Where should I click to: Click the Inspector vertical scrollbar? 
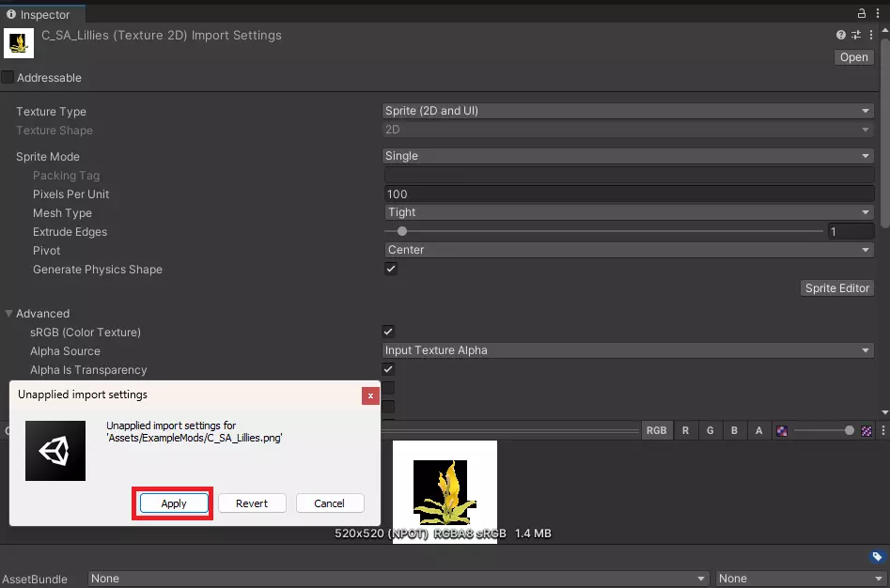coord(885,133)
